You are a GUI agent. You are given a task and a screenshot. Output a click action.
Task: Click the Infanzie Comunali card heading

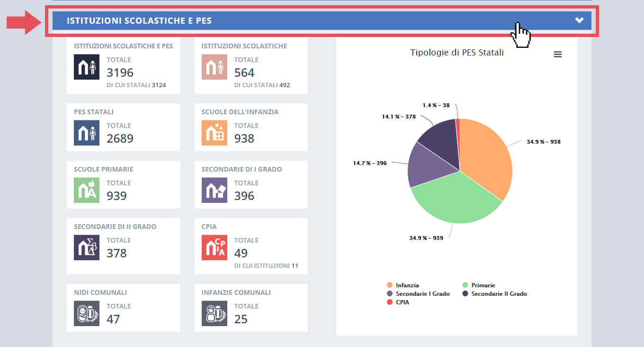(x=236, y=292)
